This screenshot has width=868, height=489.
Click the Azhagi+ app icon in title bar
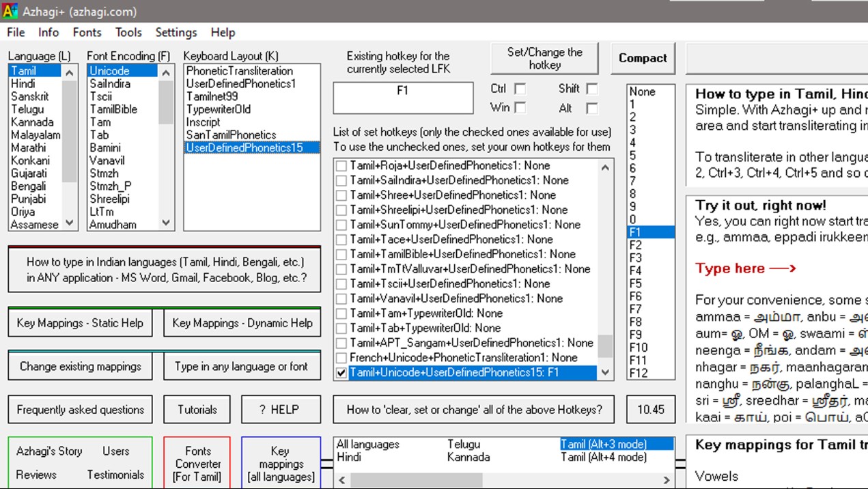coord(10,11)
